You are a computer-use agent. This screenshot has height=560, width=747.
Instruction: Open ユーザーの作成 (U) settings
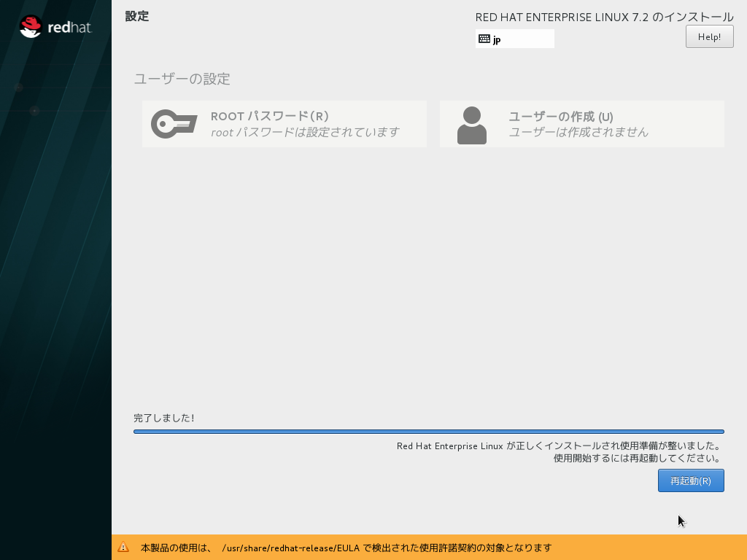[x=581, y=124]
